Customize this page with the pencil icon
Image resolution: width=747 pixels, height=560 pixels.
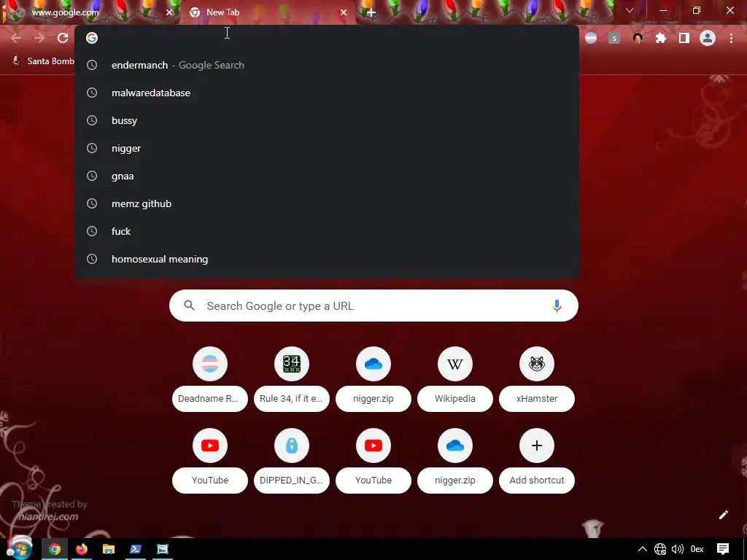[x=723, y=515]
